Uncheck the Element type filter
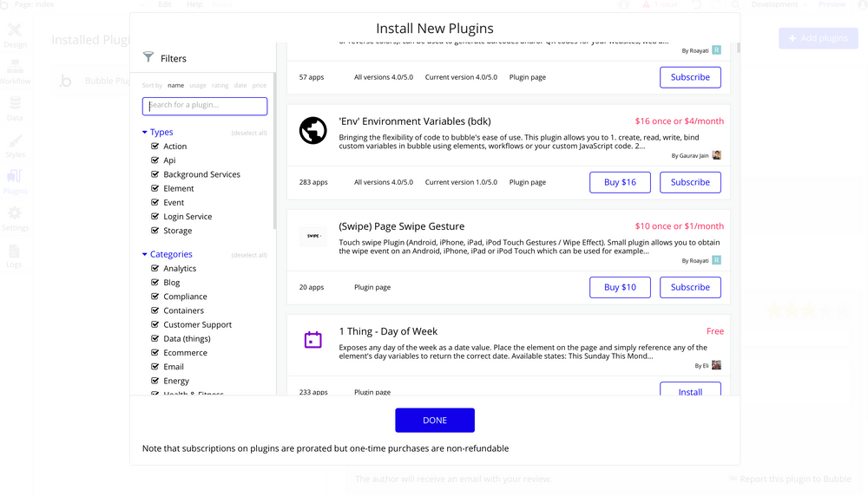The width and height of the screenshot is (868, 496). tap(155, 188)
